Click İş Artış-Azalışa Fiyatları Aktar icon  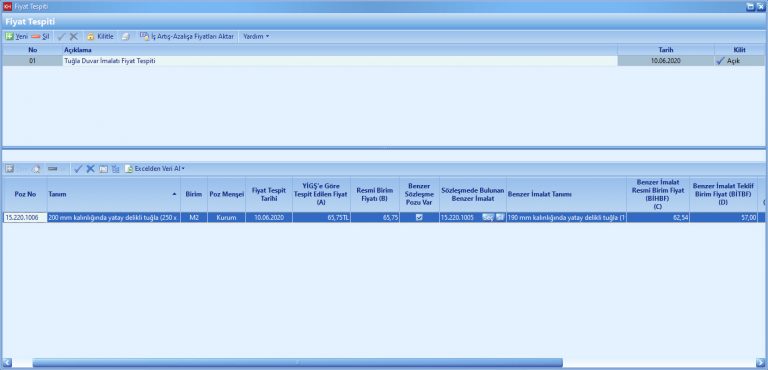pyautogui.click(x=144, y=36)
